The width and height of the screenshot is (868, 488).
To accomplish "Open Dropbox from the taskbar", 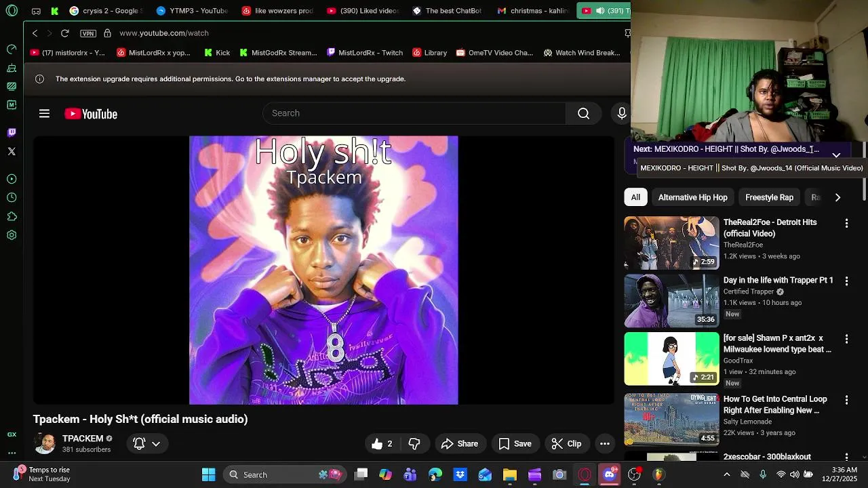I will tap(460, 474).
